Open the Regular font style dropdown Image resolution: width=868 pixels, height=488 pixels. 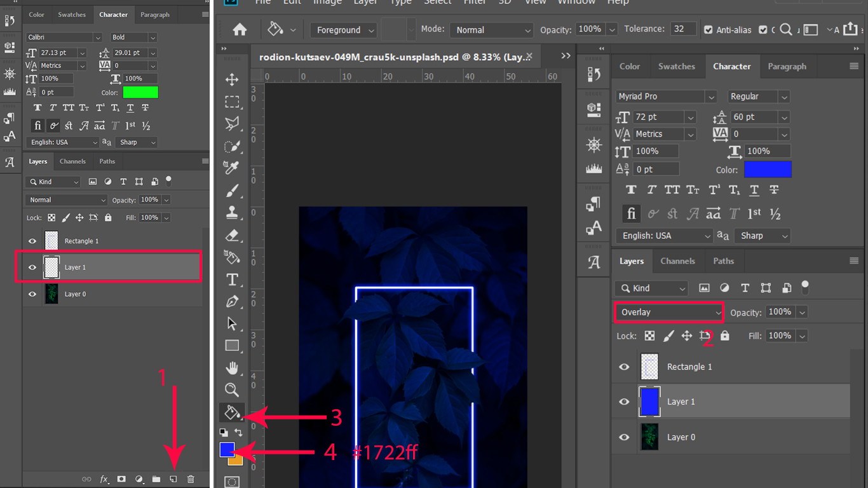pos(759,97)
